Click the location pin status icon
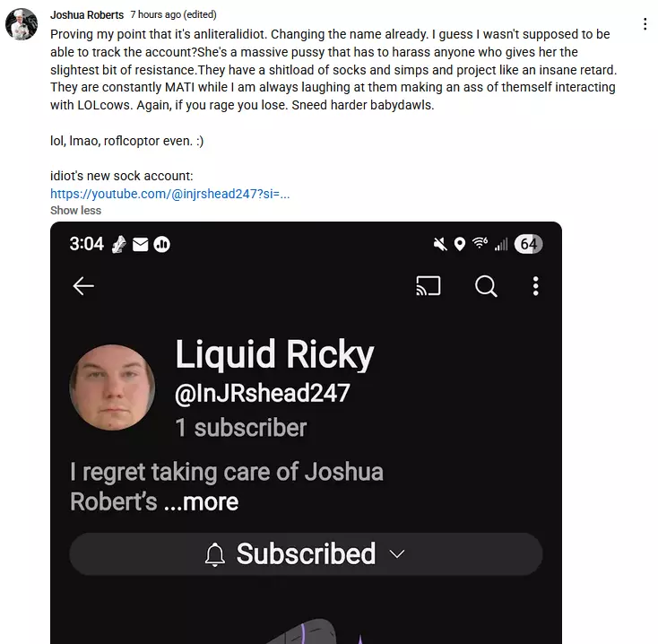 (x=460, y=244)
